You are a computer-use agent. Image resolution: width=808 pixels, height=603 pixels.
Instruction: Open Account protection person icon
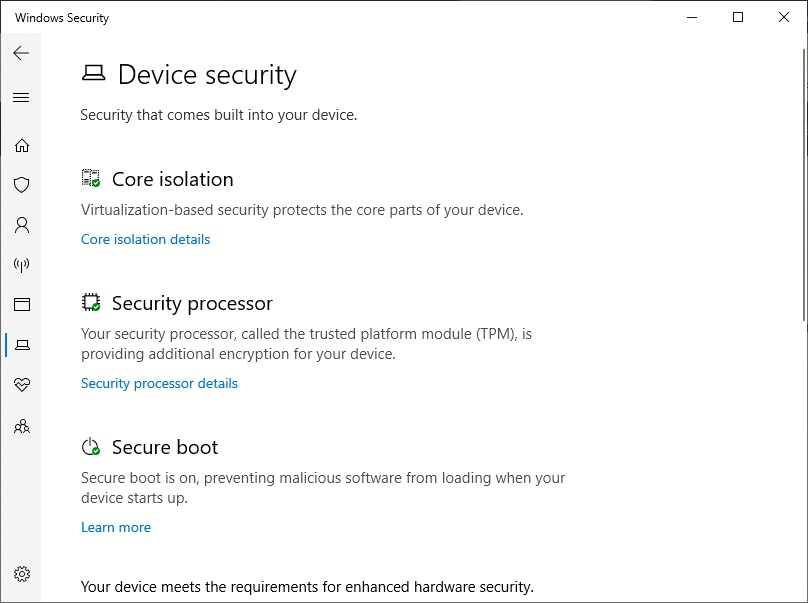(x=22, y=225)
